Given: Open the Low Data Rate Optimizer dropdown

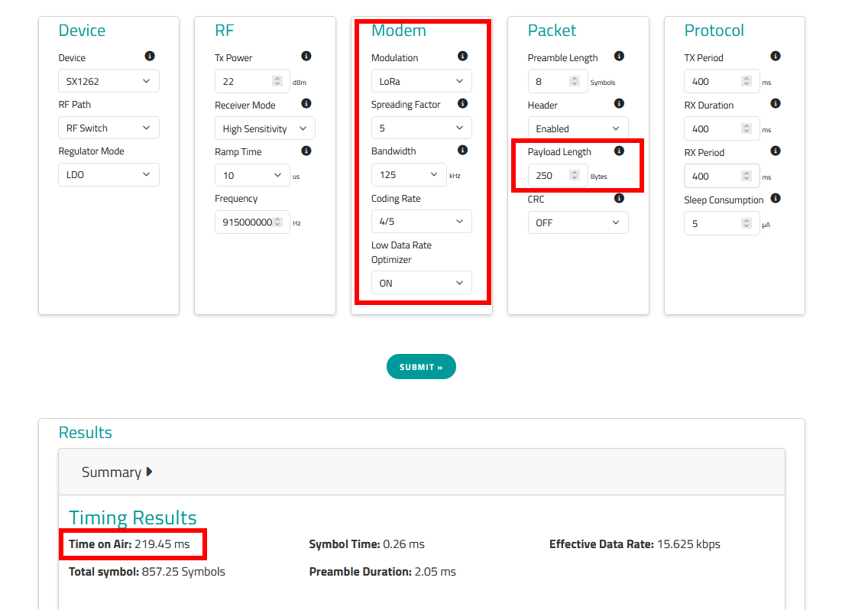Looking at the screenshot, I should tap(421, 283).
